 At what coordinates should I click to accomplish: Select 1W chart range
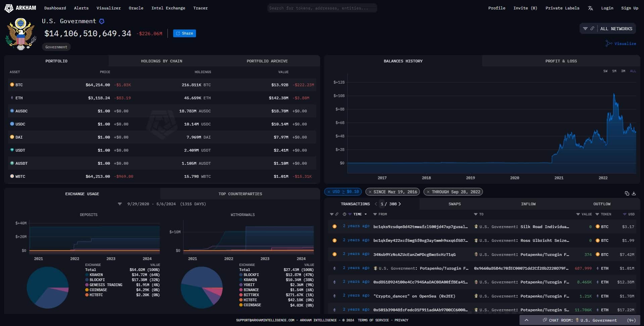pyautogui.click(x=605, y=71)
